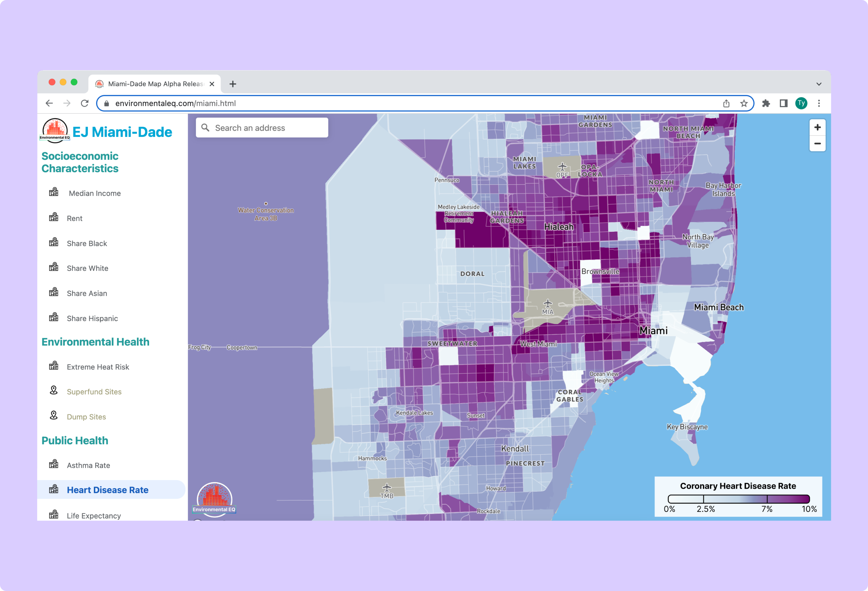Click the Share Hispanic option
The image size is (868, 591).
tap(92, 319)
